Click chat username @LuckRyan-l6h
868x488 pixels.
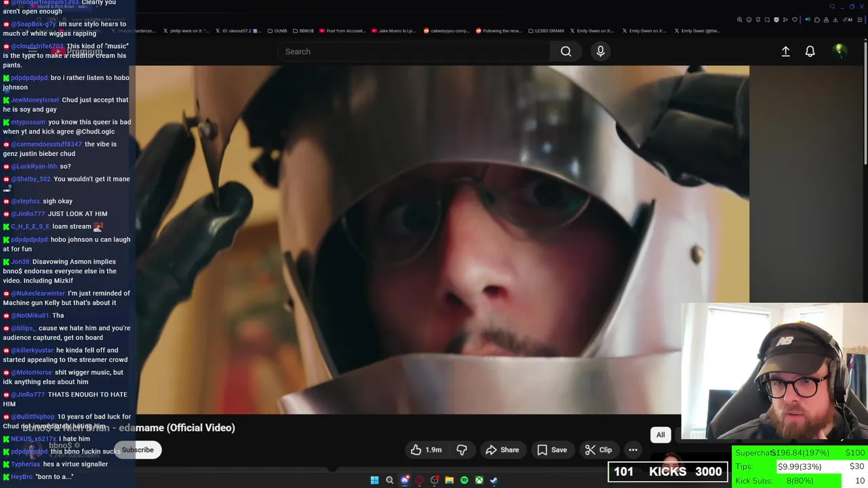(34, 166)
